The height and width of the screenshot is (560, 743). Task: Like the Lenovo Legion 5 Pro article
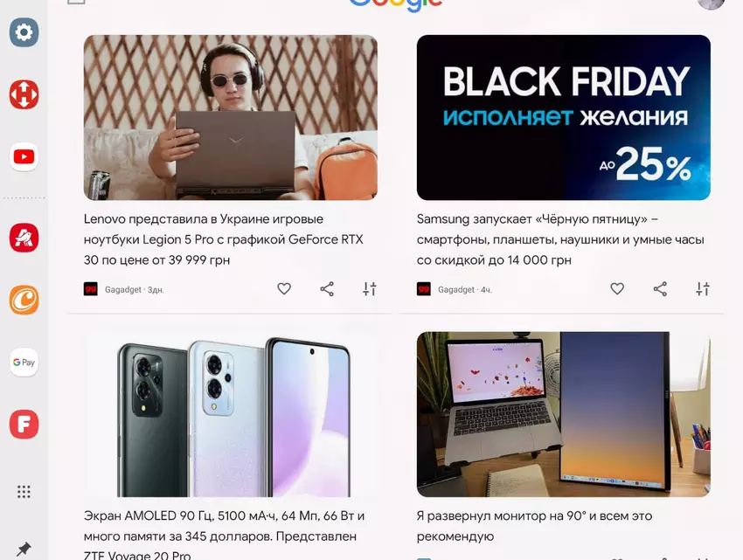(284, 288)
